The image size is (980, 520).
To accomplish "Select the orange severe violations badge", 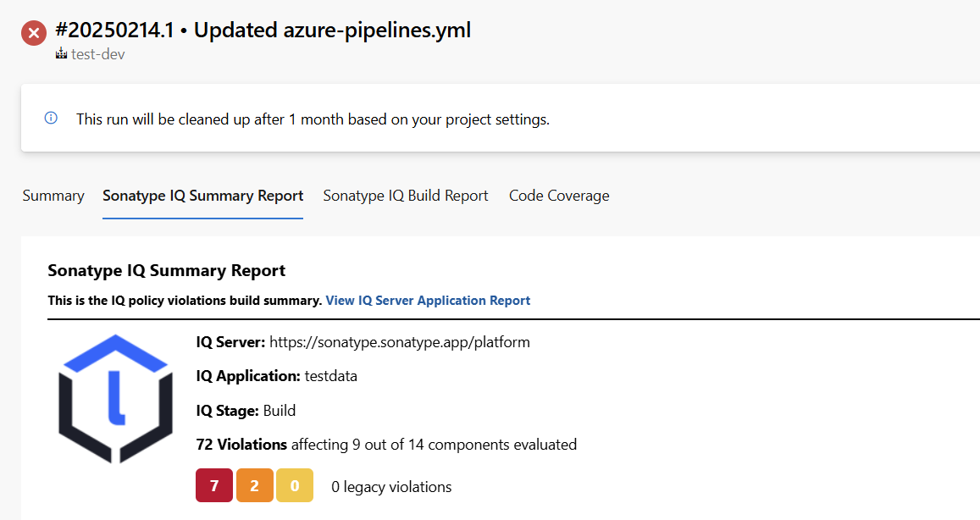I will 254,485.
